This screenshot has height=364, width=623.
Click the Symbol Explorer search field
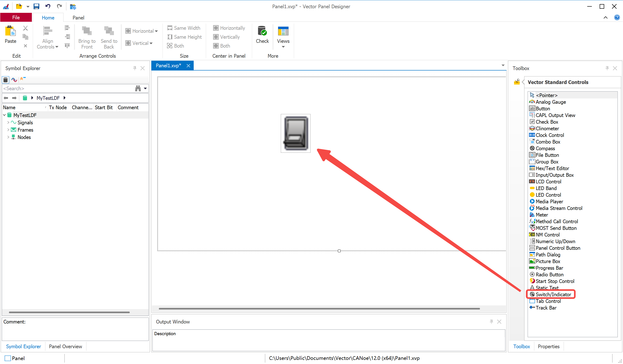67,88
